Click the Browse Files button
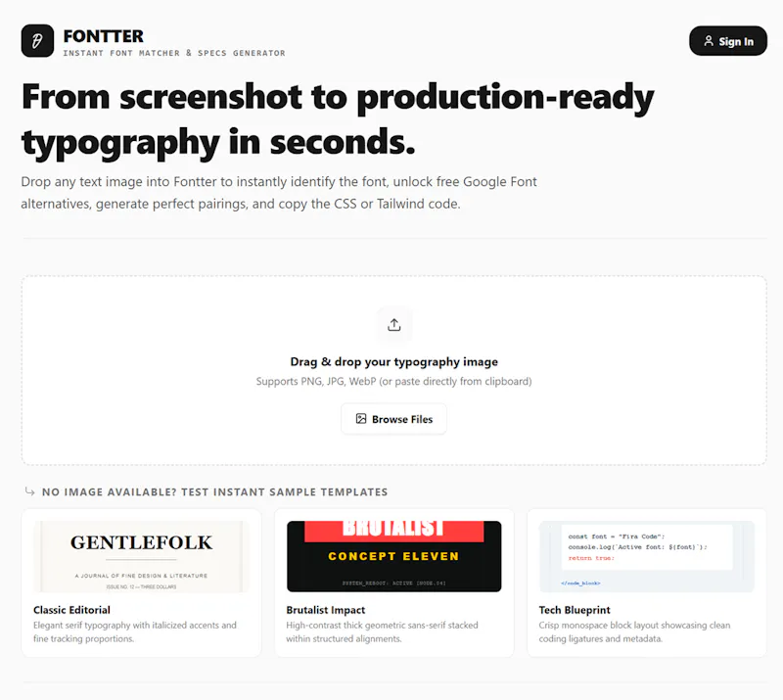The height and width of the screenshot is (700, 783). (394, 419)
